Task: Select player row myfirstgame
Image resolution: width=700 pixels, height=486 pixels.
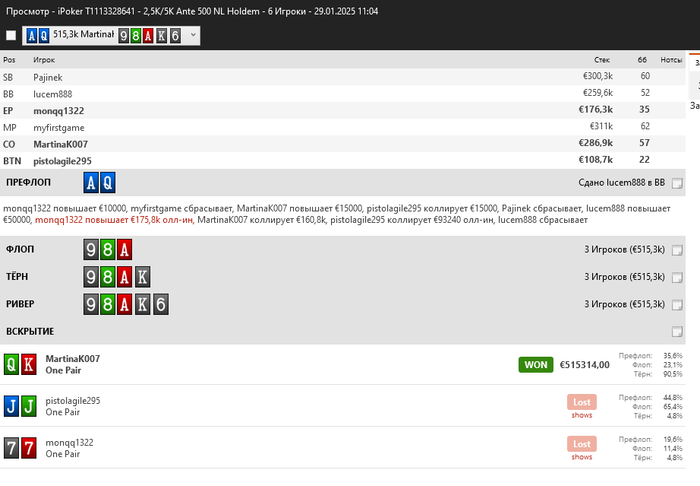Action: (342, 127)
